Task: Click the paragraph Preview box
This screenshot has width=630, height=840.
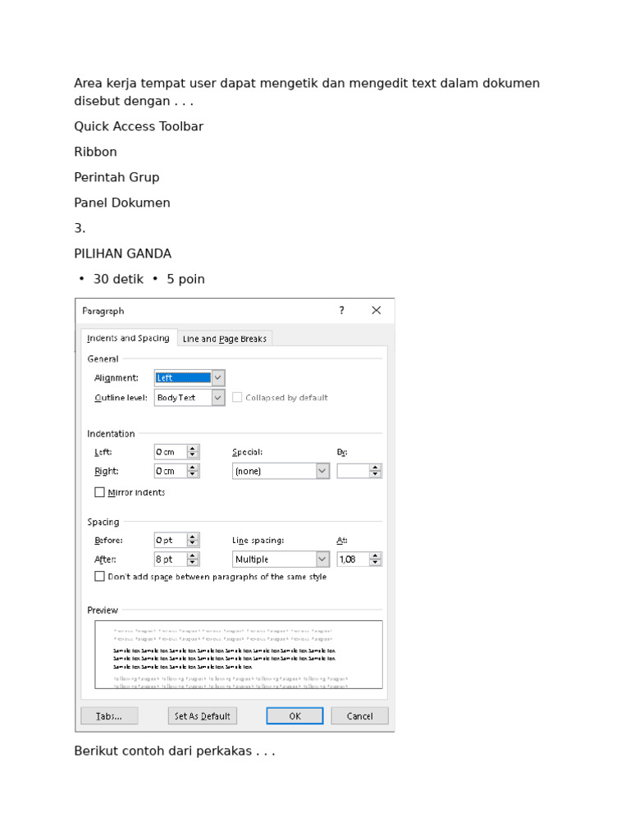Action: [x=239, y=654]
